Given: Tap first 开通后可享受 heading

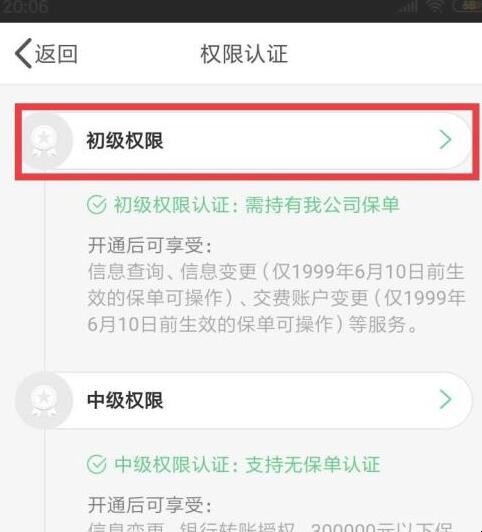Looking at the screenshot, I should coord(150,245).
